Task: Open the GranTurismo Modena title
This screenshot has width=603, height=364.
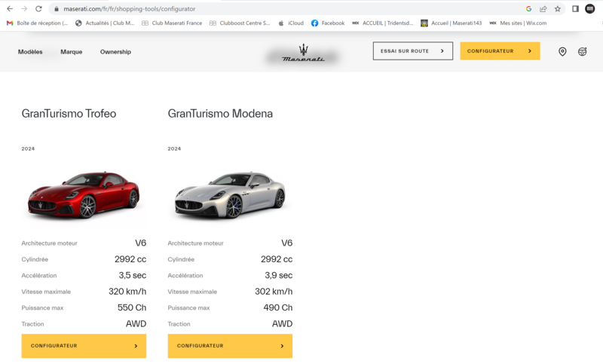Action: click(220, 113)
